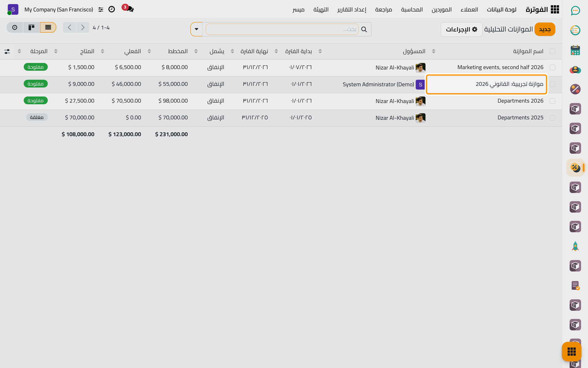Open إعداد التقارير menu
This screenshot has width=588, height=368.
(352, 10)
